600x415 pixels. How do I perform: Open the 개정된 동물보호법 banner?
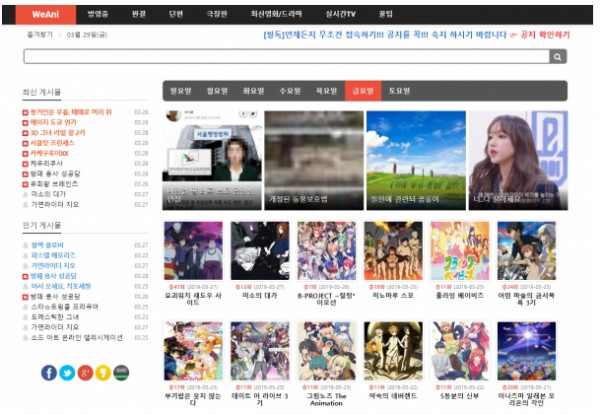click(x=314, y=161)
